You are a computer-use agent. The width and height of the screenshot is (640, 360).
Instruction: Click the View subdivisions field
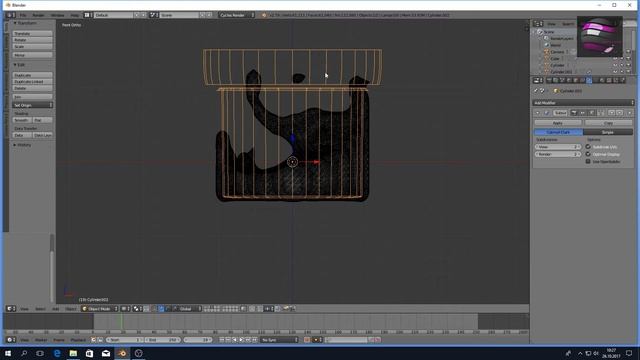558,147
